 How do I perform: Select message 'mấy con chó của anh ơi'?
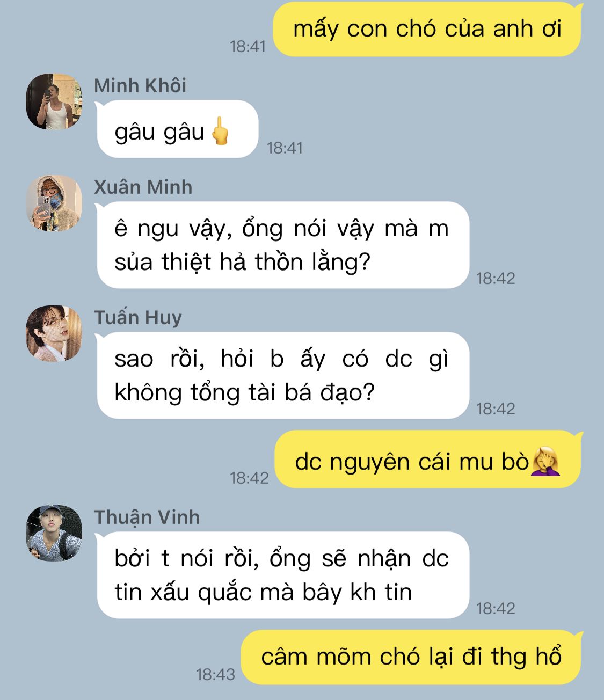[x=427, y=29]
